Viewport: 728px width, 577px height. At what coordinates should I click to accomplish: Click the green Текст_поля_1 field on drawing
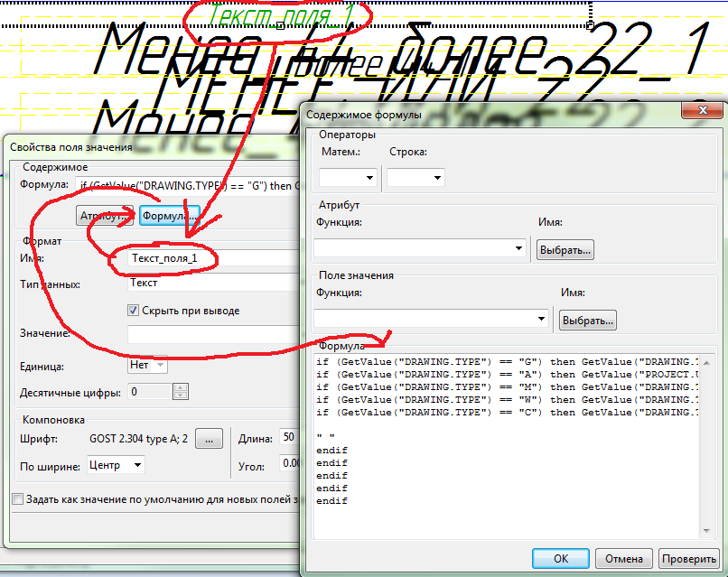point(282,15)
